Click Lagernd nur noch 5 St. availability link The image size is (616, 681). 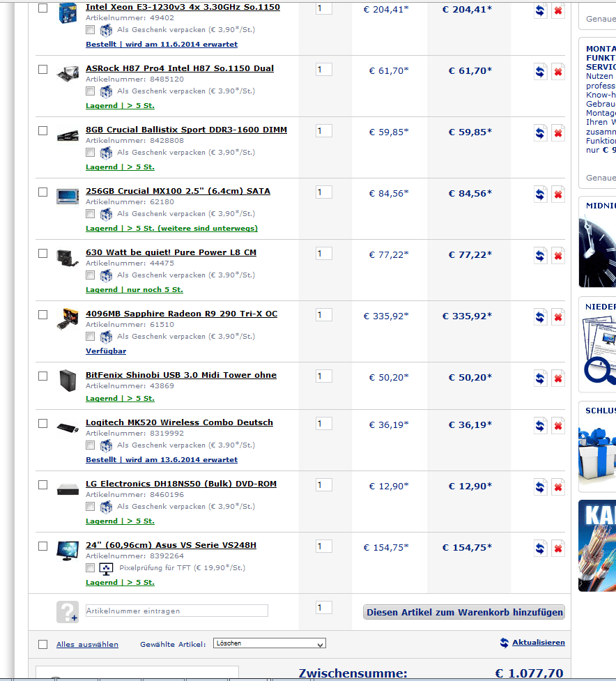coord(134,290)
